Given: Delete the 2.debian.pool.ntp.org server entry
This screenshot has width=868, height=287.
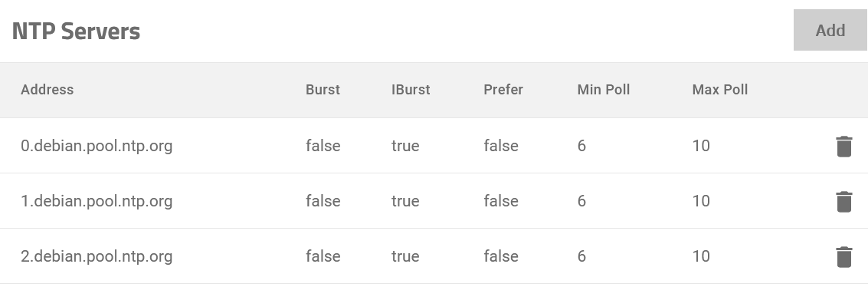Looking at the screenshot, I should point(843,257).
